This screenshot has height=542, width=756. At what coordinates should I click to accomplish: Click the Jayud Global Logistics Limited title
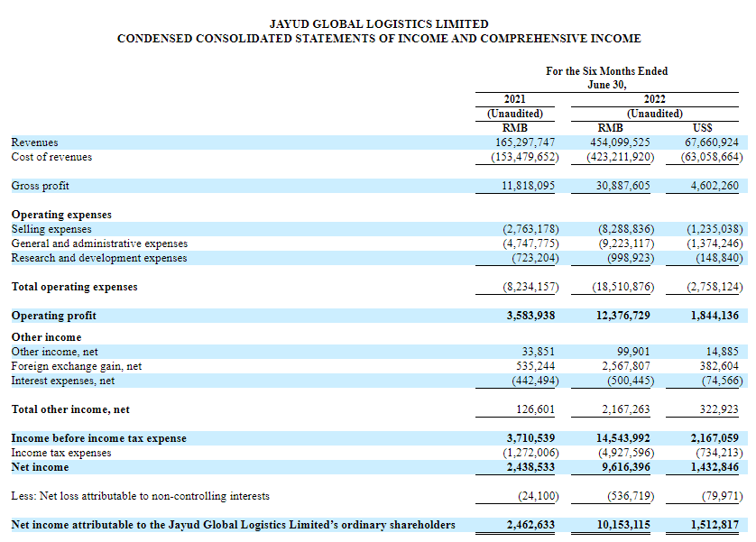tap(379, 24)
